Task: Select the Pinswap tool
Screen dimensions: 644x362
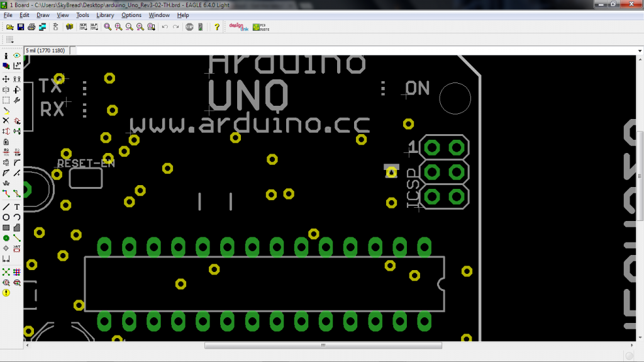Action: (x=6, y=131)
